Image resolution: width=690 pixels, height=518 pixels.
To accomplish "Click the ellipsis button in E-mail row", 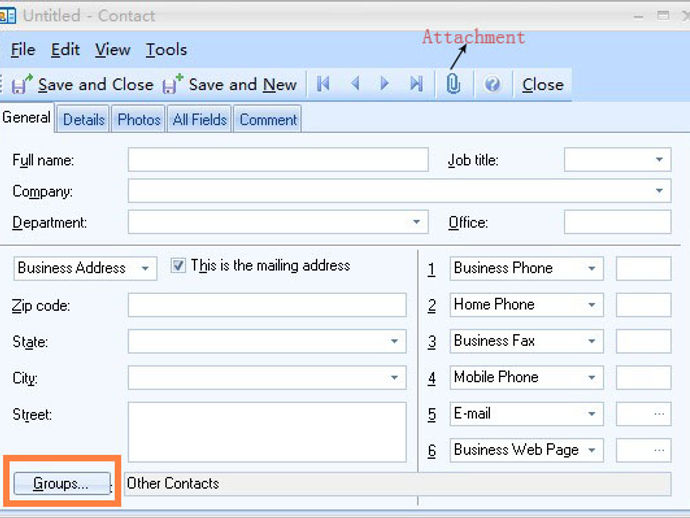I will coord(659,414).
